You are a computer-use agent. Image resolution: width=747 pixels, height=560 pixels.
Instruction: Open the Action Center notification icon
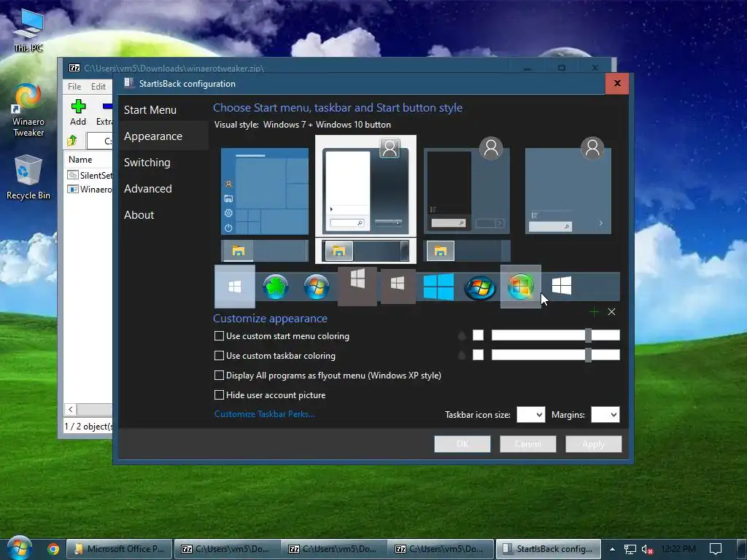coord(716,550)
